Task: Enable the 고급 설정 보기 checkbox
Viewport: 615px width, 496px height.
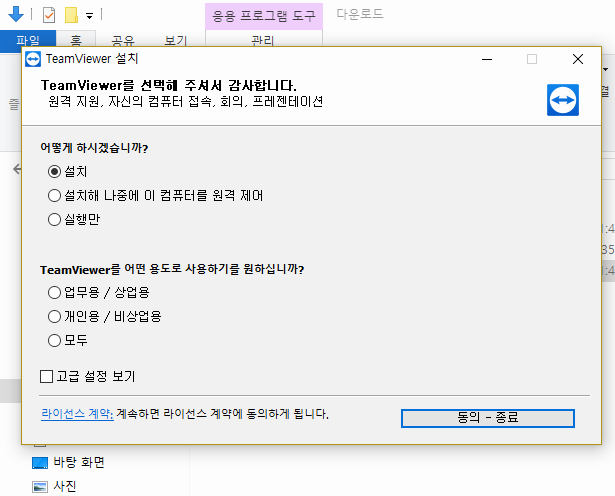Action: [x=46, y=376]
